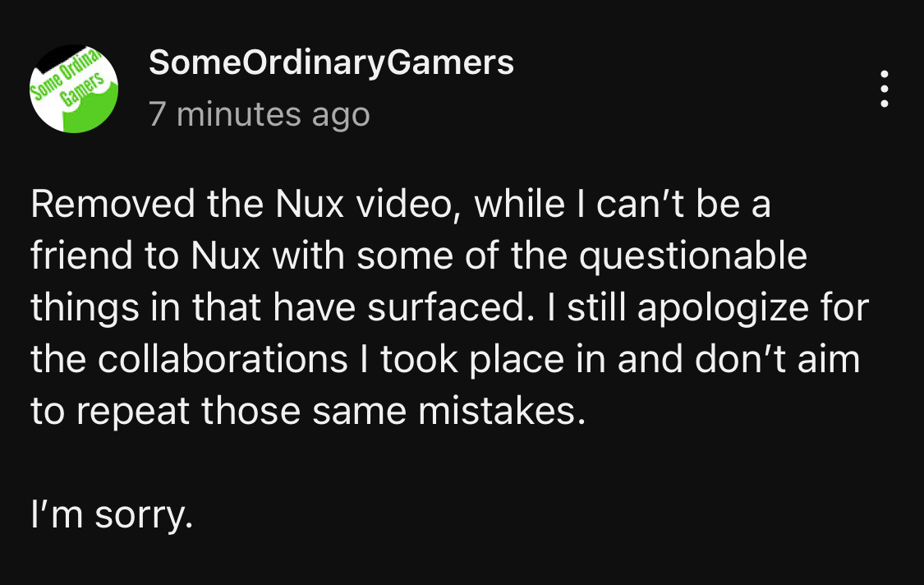924x585 pixels.
Task: Select the main post paragraph text
Action: (x=449, y=307)
